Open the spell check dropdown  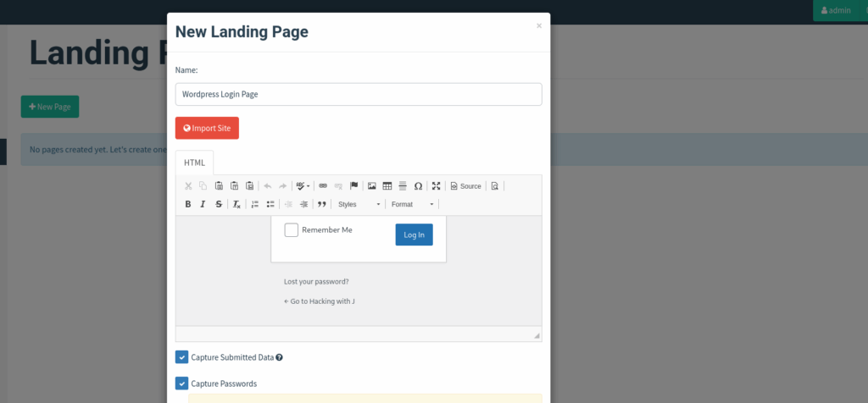303,186
